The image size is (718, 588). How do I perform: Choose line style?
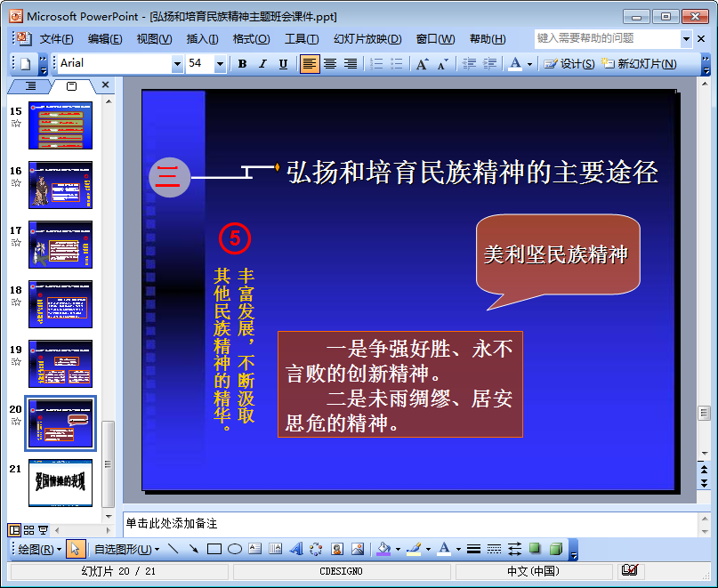pos(473,549)
